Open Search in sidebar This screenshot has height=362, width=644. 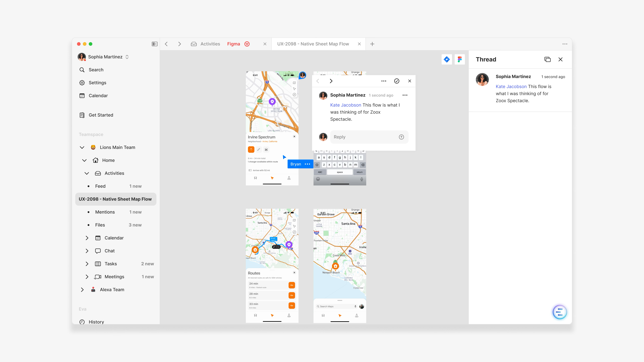[x=96, y=70]
